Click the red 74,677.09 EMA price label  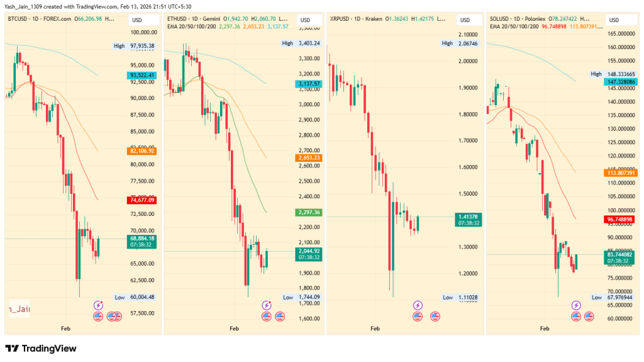[142, 200]
